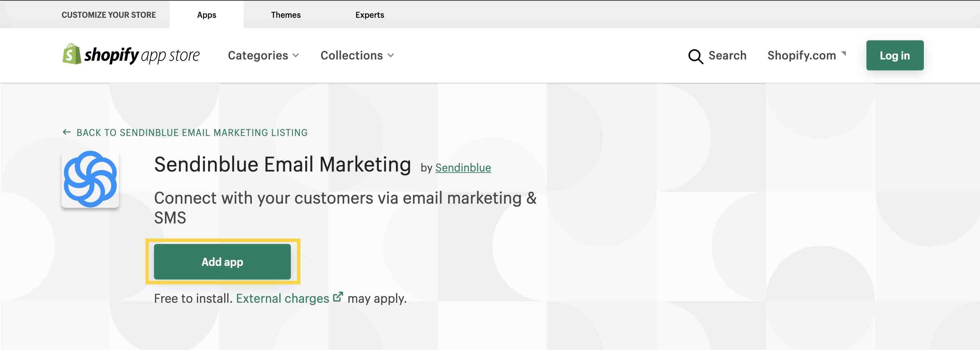The height and width of the screenshot is (354, 980).
Task: Expand the Categories dropdown
Action: point(263,55)
